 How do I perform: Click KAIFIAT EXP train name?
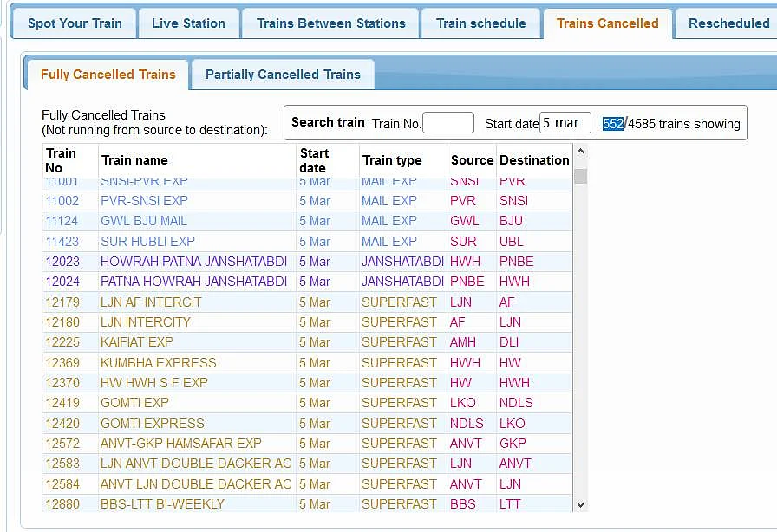point(137,341)
